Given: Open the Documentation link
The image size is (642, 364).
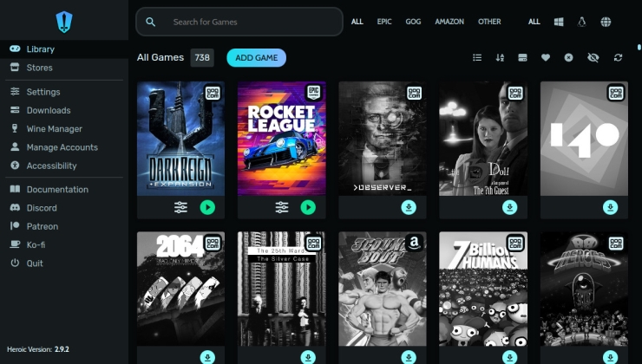Looking at the screenshot, I should (x=57, y=189).
